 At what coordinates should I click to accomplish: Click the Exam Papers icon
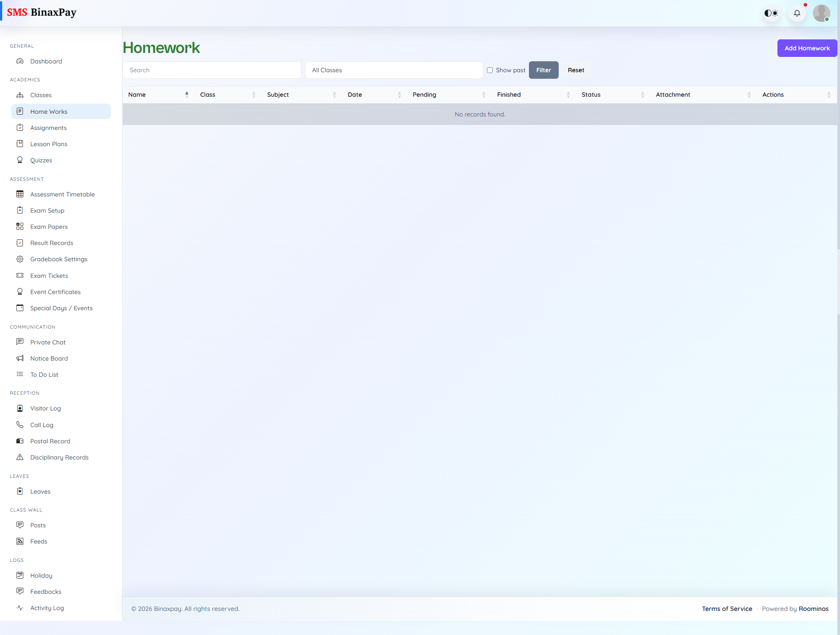click(20, 227)
